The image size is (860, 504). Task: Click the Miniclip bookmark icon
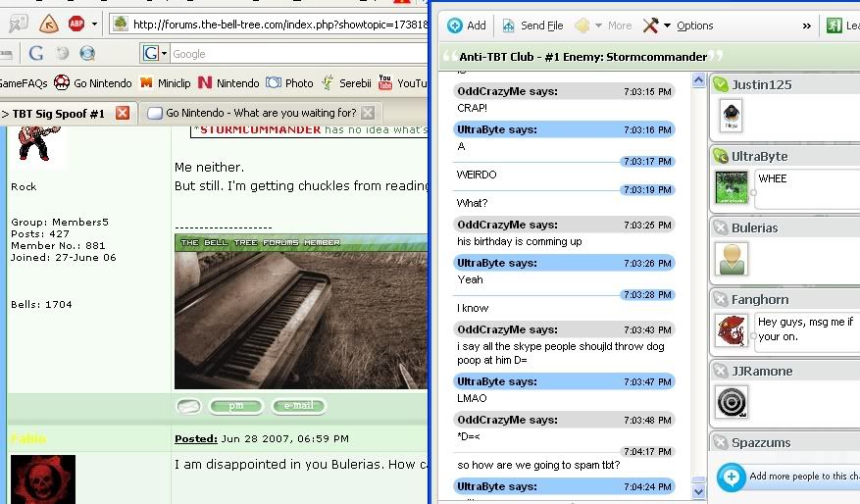point(147,83)
